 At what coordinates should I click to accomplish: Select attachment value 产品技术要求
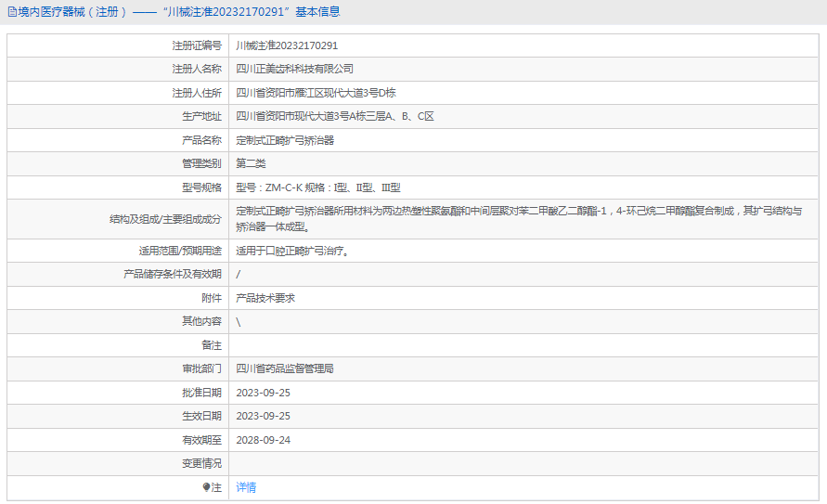[265, 298]
